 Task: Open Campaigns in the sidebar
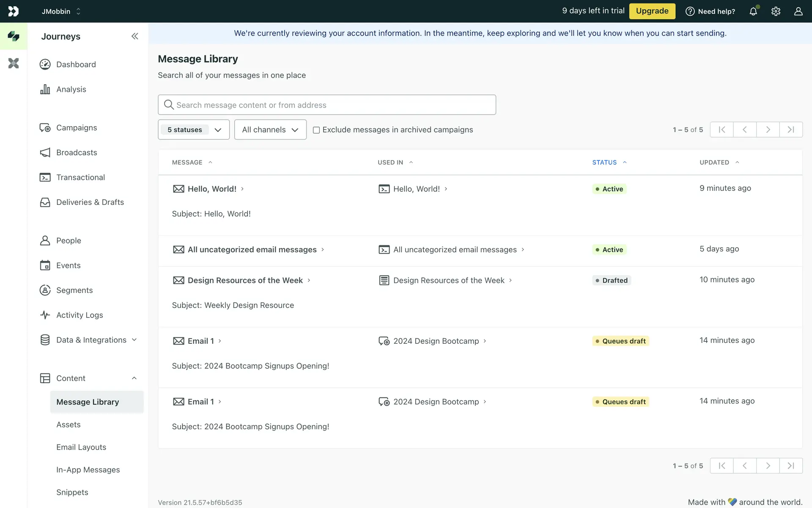(77, 128)
